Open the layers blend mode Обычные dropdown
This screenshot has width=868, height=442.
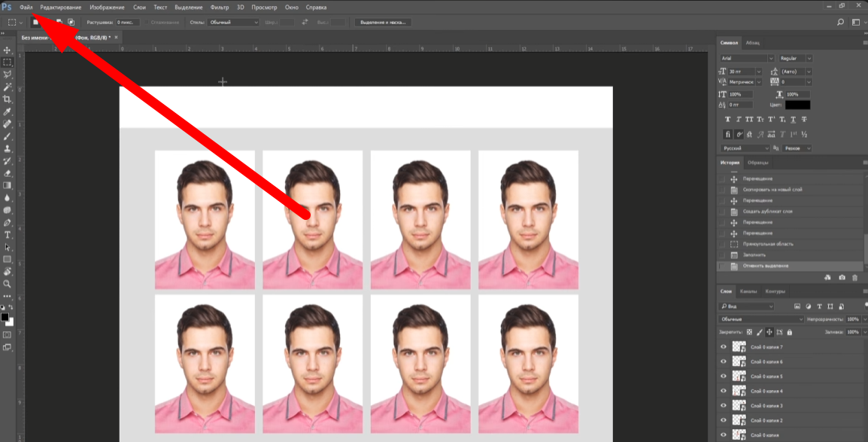pos(761,319)
